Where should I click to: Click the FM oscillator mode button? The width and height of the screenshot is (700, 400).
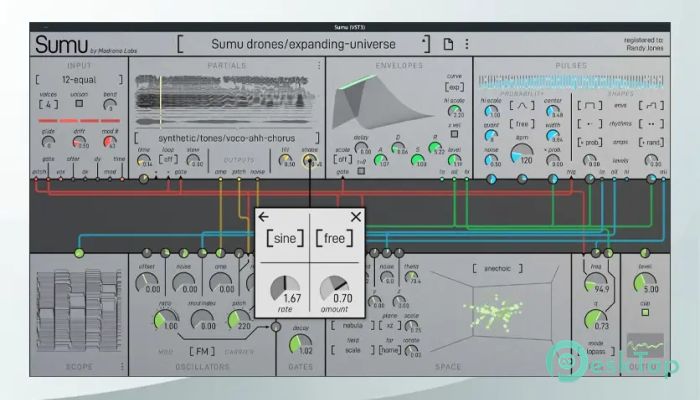pyautogui.click(x=204, y=351)
